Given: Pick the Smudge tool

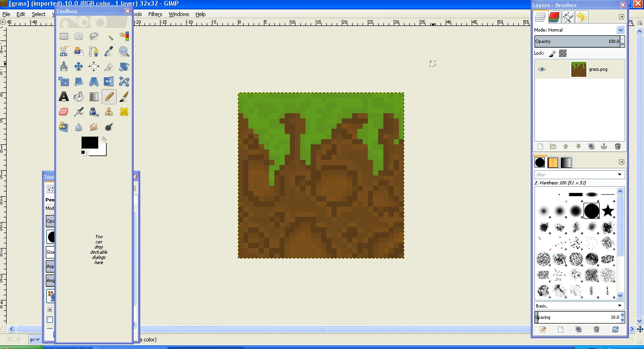Looking at the screenshot, I should click(x=94, y=127).
